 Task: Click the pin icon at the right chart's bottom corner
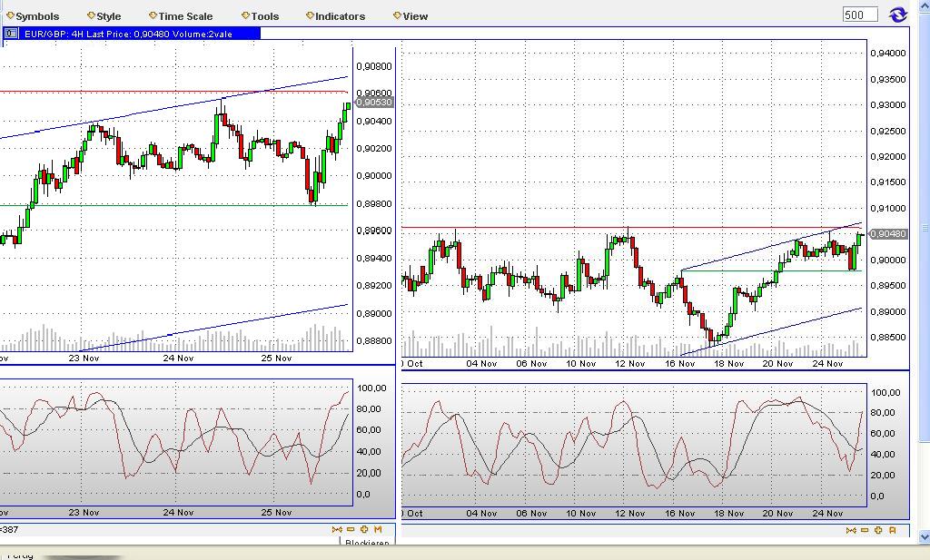pos(892,531)
